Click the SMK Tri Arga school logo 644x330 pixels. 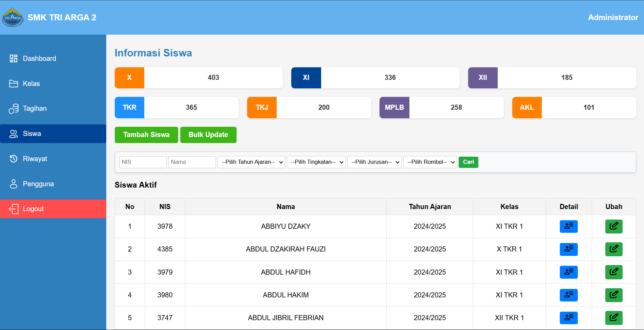tap(13, 17)
